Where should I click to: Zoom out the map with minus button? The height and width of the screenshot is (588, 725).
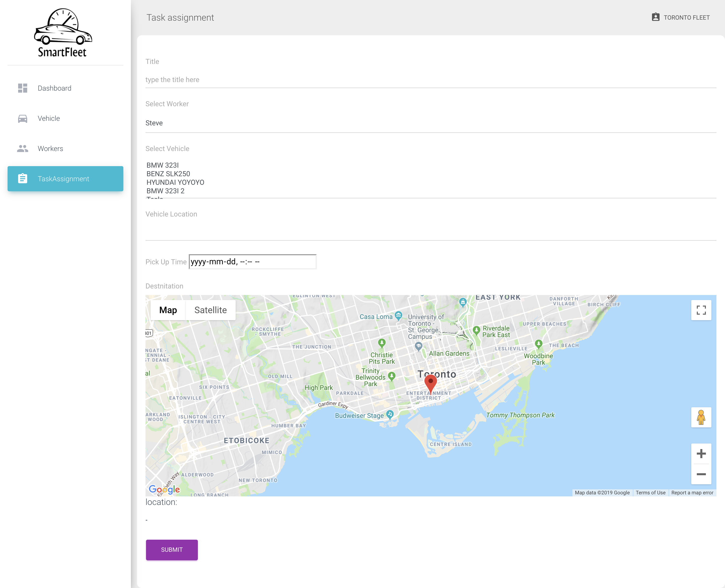(701, 474)
